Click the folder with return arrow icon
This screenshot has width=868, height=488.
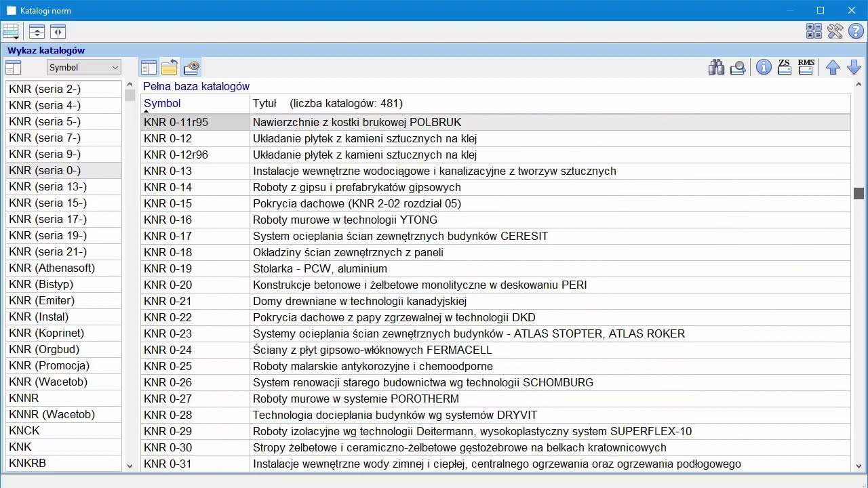point(170,67)
